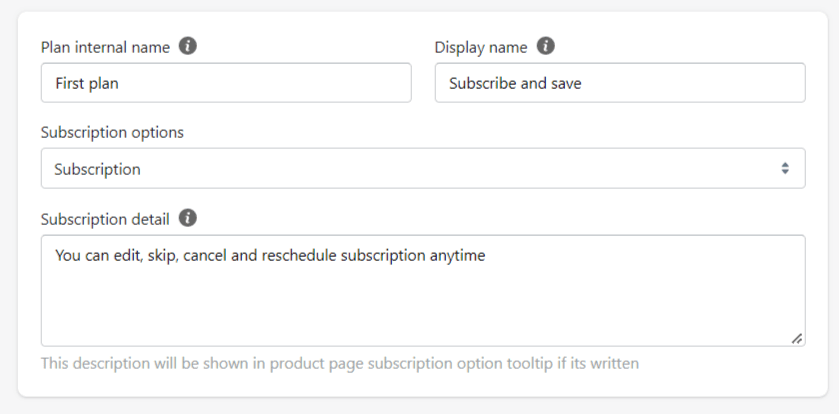
Task: Click info icon beside Subscription detail
Action: [x=188, y=217]
